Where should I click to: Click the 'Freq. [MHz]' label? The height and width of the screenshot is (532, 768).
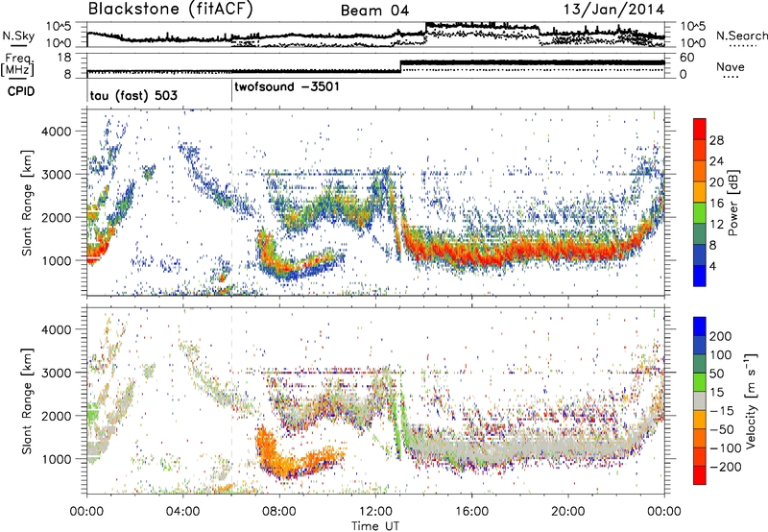click(x=17, y=65)
